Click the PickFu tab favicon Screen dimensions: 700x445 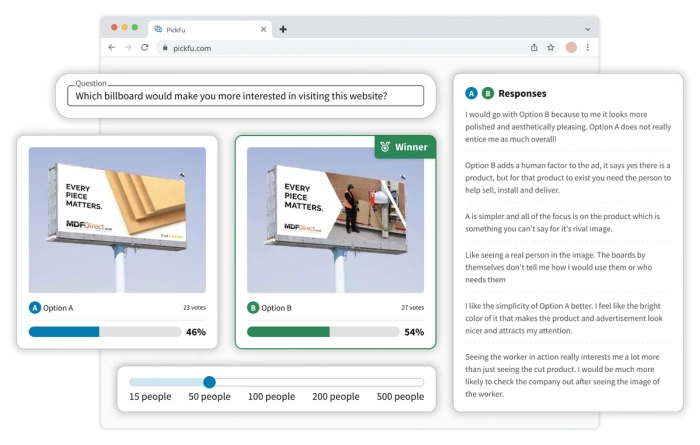[158, 29]
